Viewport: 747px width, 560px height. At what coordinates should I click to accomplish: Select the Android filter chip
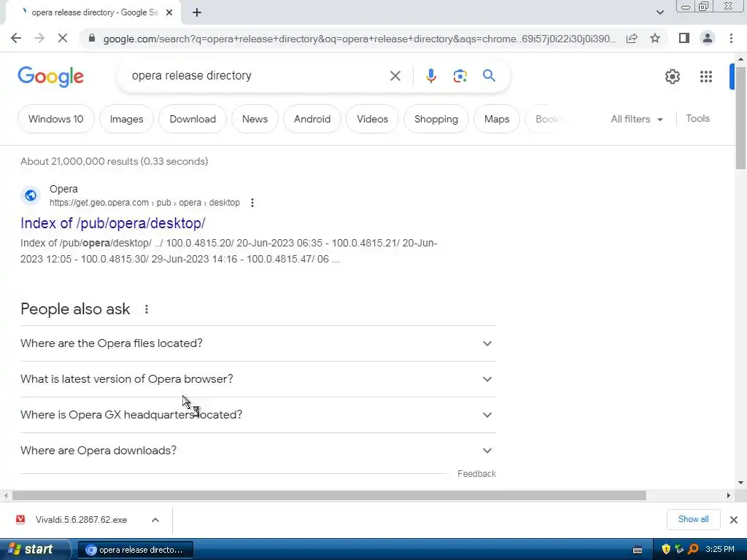[312, 119]
